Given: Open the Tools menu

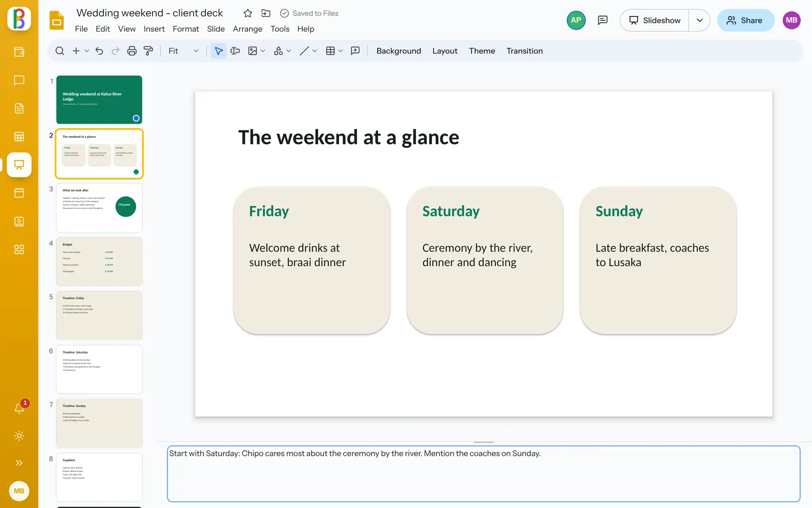Looking at the screenshot, I should point(280,29).
